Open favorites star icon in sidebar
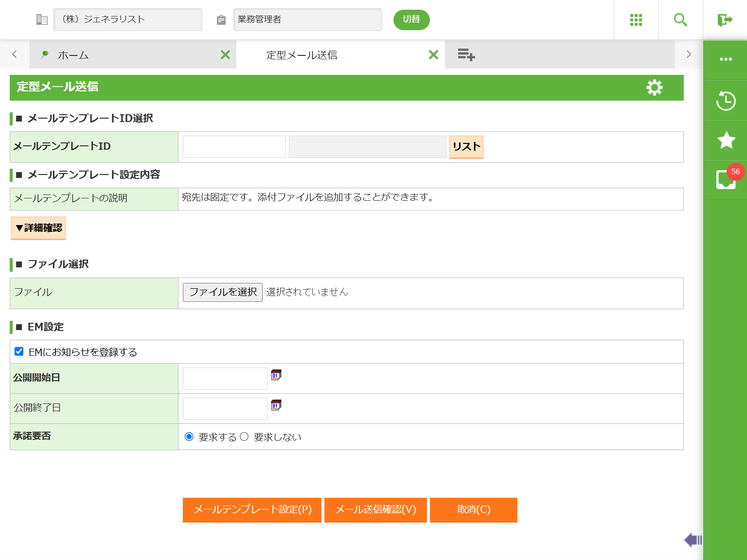The width and height of the screenshot is (747, 560). click(726, 140)
